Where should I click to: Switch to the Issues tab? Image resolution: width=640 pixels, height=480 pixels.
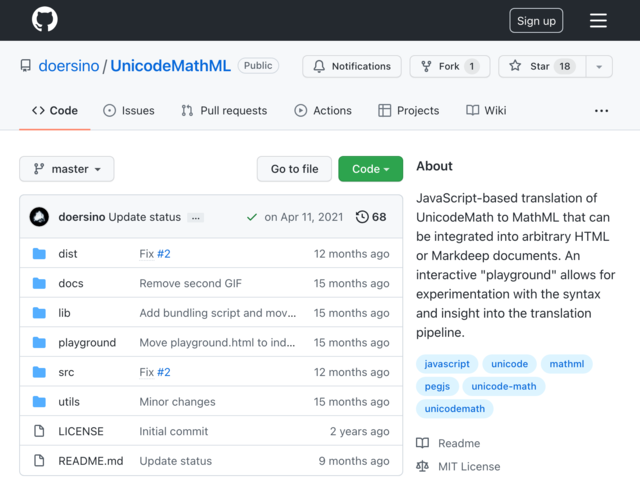click(x=129, y=111)
